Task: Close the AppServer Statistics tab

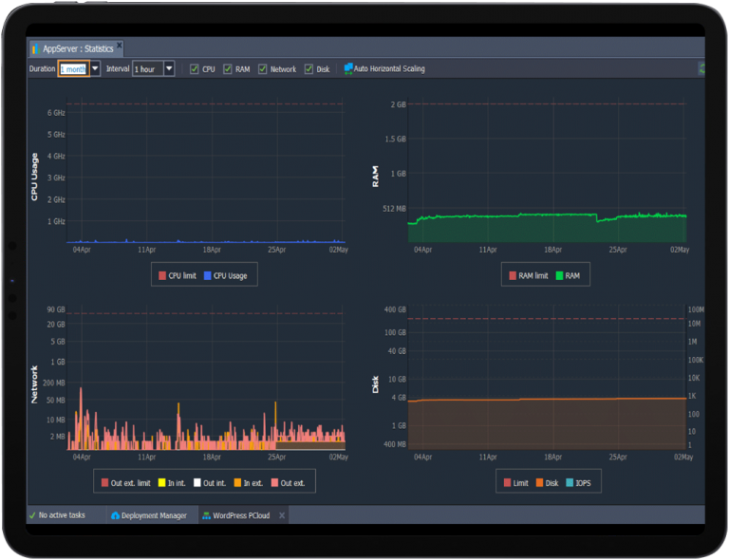Action: tap(119, 47)
